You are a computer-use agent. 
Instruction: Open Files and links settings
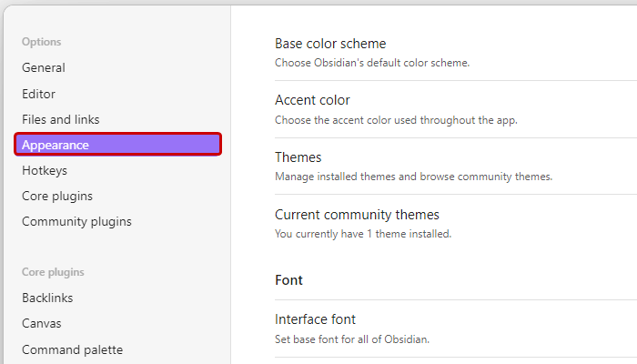point(61,119)
